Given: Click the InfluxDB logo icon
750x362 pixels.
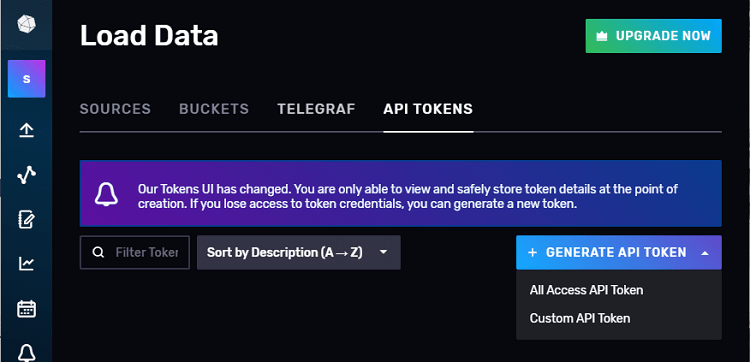Looking at the screenshot, I should (x=26, y=24).
